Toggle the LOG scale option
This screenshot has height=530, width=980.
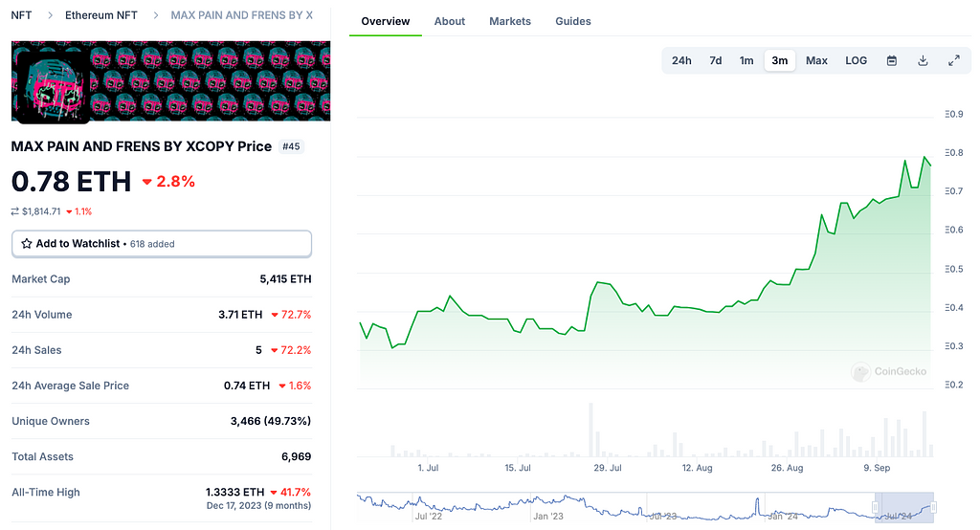(856, 60)
